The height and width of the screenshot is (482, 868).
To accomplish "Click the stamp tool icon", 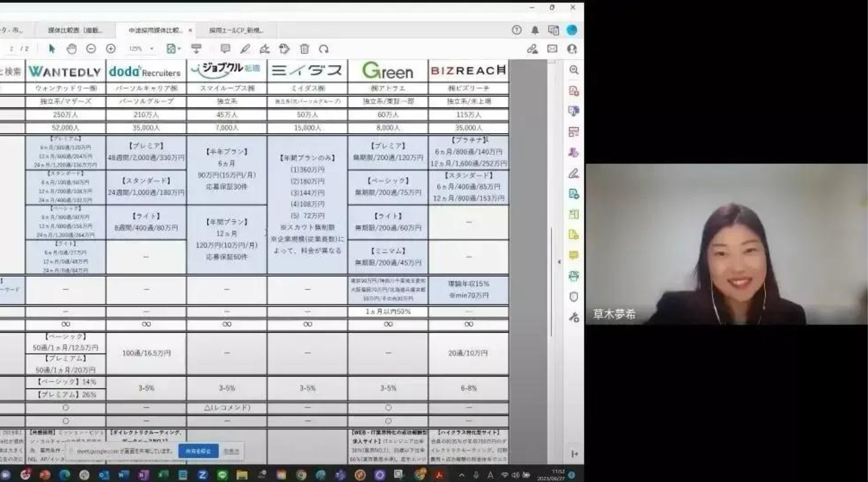I will click(x=285, y=49).
